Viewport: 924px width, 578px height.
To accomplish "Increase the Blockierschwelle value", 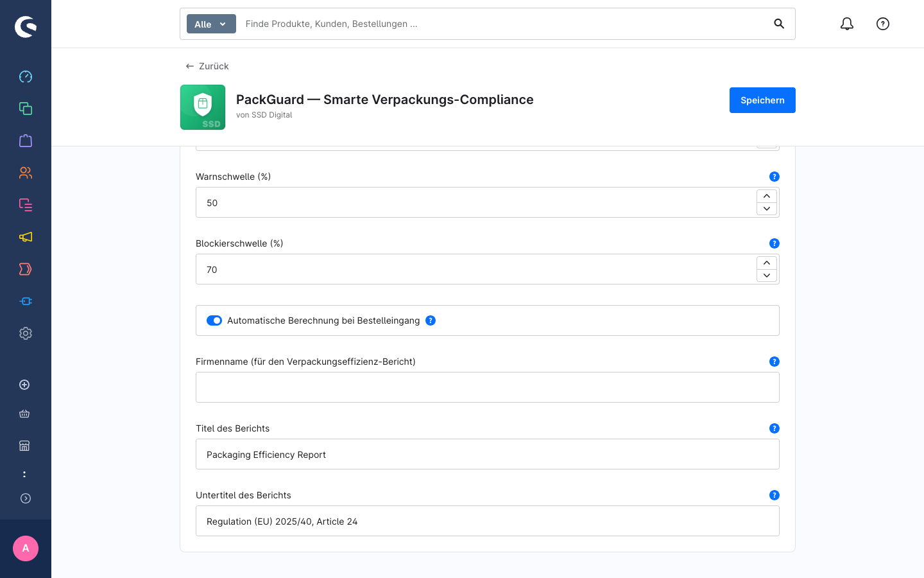I will pos(767,263).
